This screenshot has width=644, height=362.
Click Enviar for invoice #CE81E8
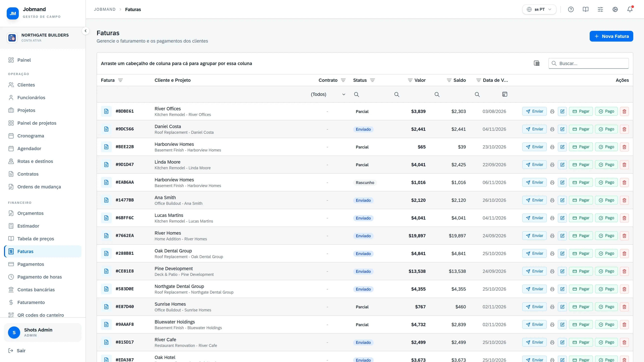534,271
